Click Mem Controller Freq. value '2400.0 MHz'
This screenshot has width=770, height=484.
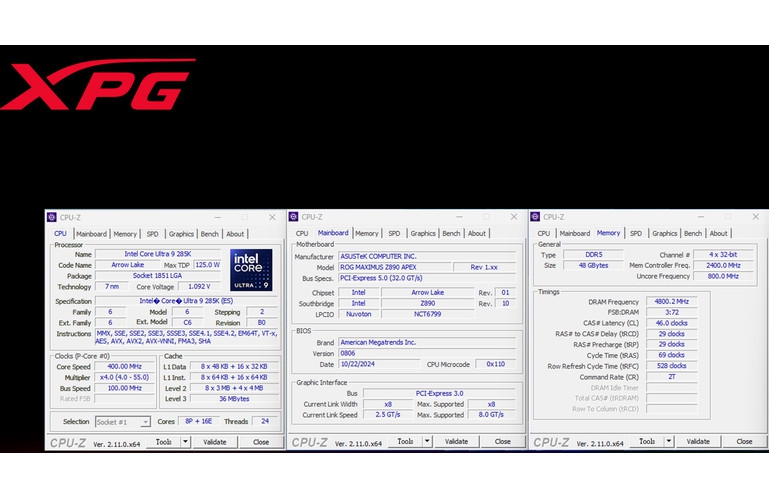pos(723,266)
